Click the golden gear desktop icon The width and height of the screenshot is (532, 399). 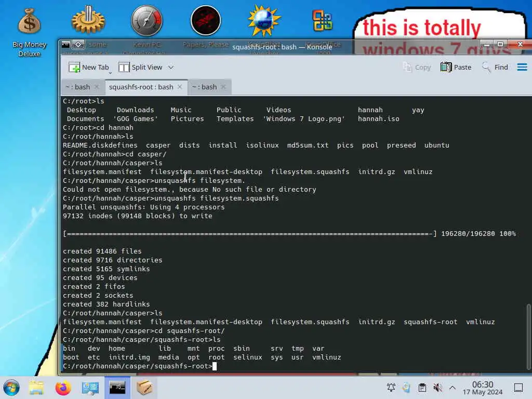pos(88,20)
